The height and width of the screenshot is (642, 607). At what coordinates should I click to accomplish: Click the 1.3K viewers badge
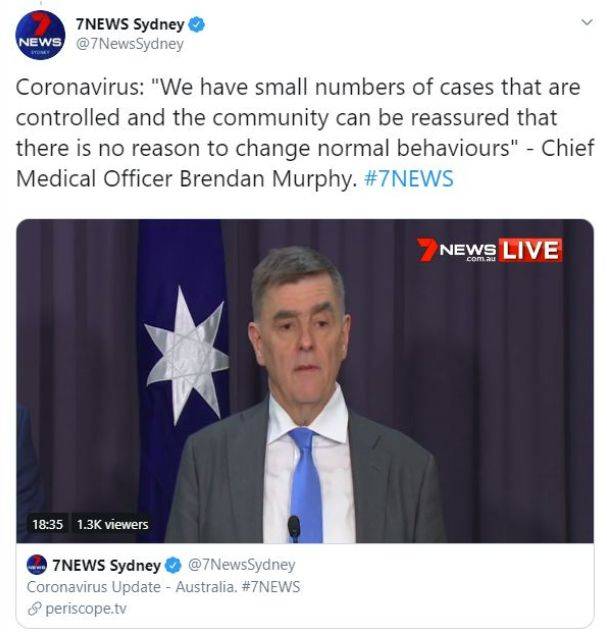(x=113, y=524)
